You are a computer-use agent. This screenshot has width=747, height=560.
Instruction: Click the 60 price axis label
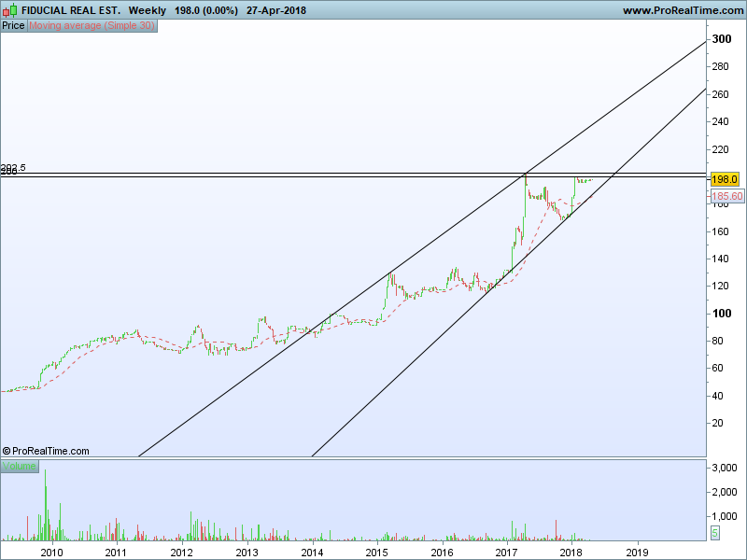click(x=717, y=368)
